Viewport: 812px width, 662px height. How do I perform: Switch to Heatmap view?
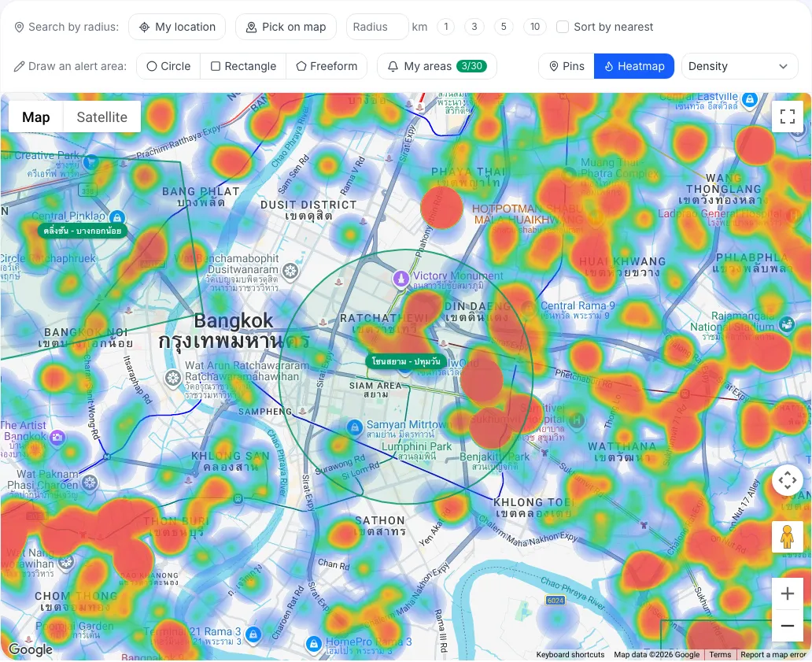(634, 66)
